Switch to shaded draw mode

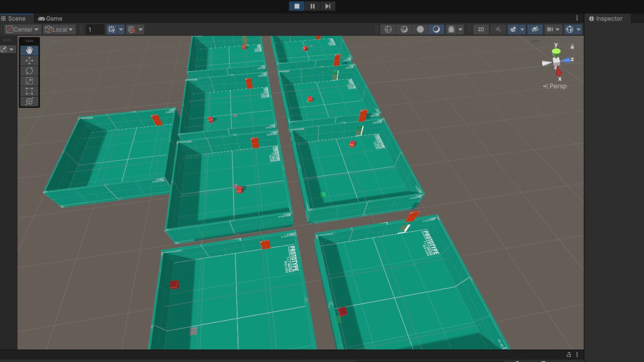click(436, 29)
